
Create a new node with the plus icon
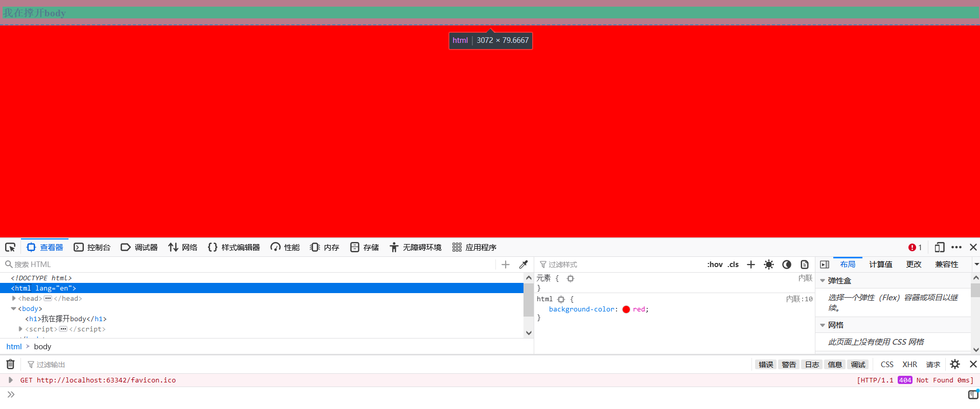pyautogui.click(x=506, y=264)
